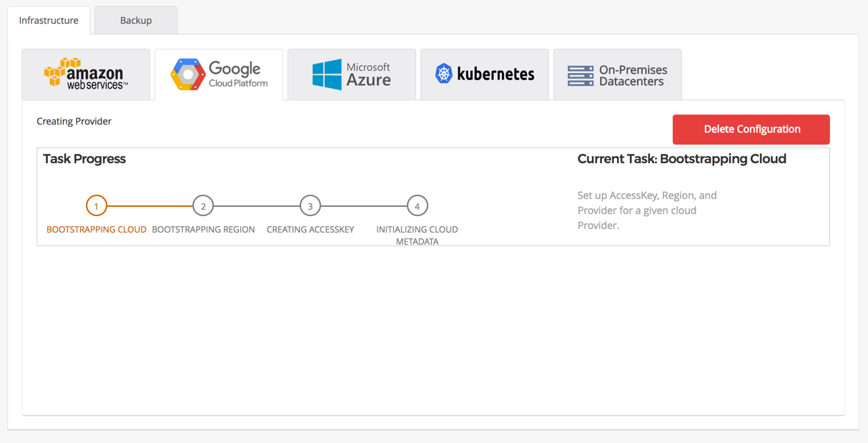
Task: Click the Bootstrapping Region step label
Action: point(204,230)
